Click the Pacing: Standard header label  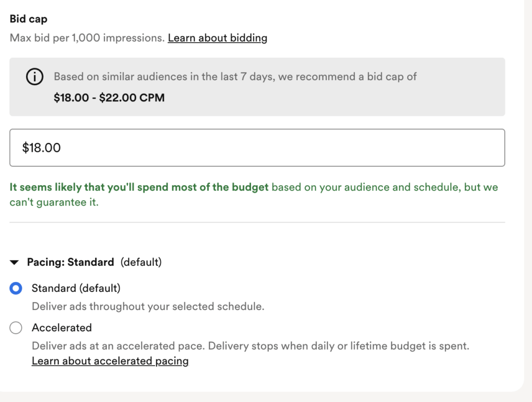pos(71,262)
